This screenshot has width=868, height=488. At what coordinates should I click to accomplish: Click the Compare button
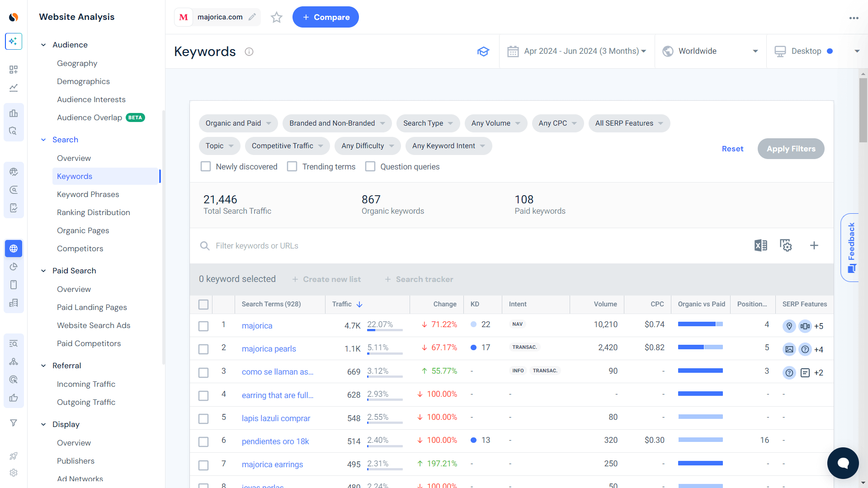325,17
